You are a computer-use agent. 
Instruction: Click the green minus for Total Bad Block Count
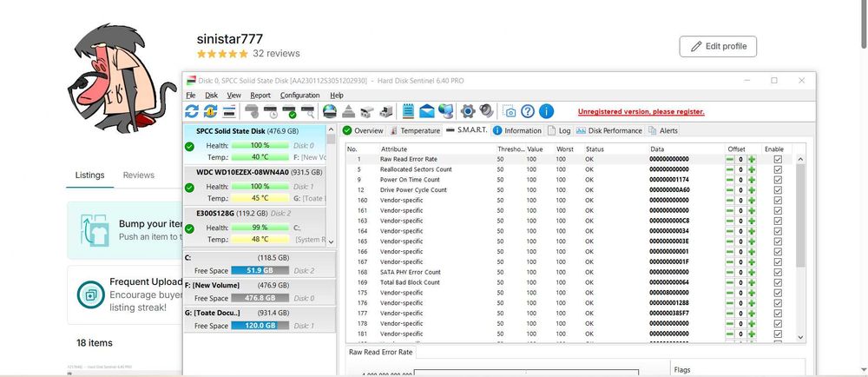[730, 282]
